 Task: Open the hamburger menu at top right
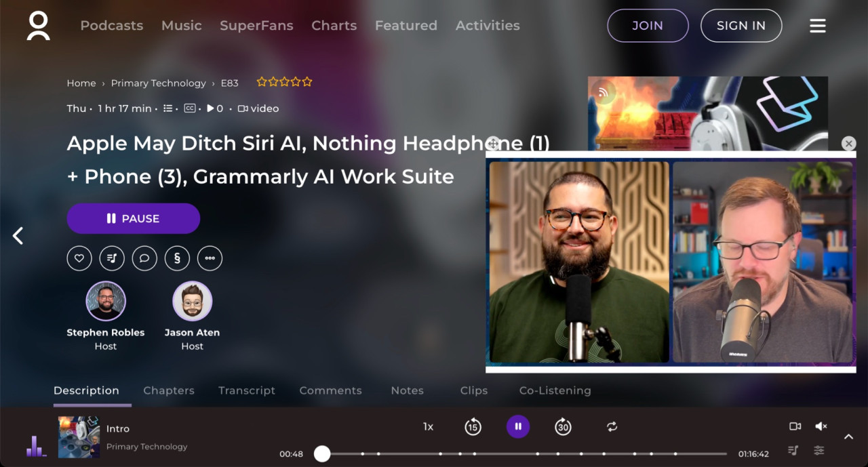point(817,25)
